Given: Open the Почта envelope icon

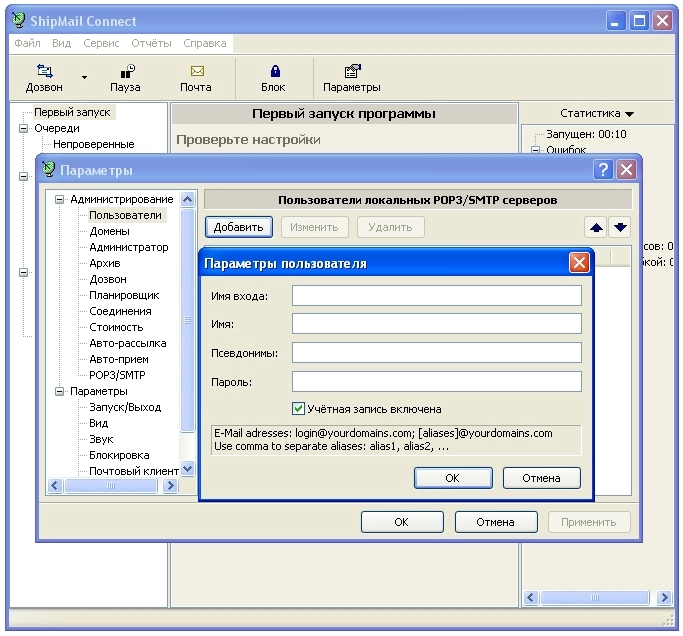Looking at the screenshot, I should point(197,71).
